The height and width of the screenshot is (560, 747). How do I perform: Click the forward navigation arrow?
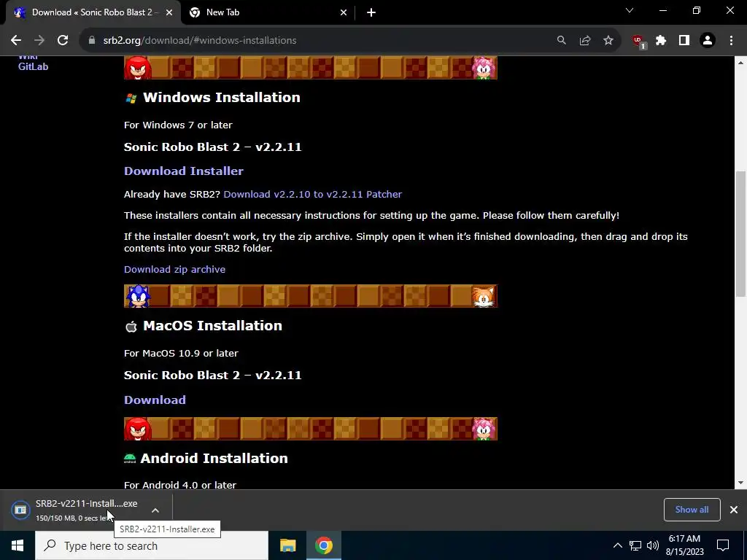[x=39, y=41]
